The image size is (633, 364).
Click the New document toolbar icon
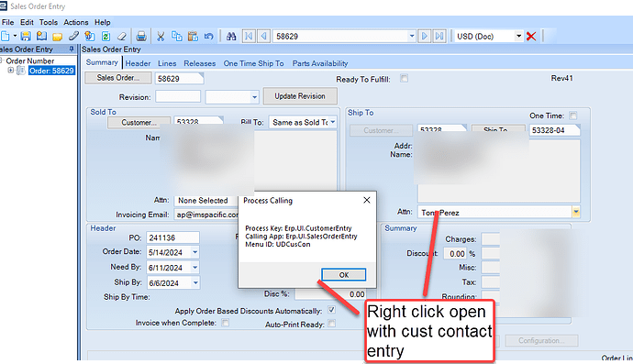6,37
